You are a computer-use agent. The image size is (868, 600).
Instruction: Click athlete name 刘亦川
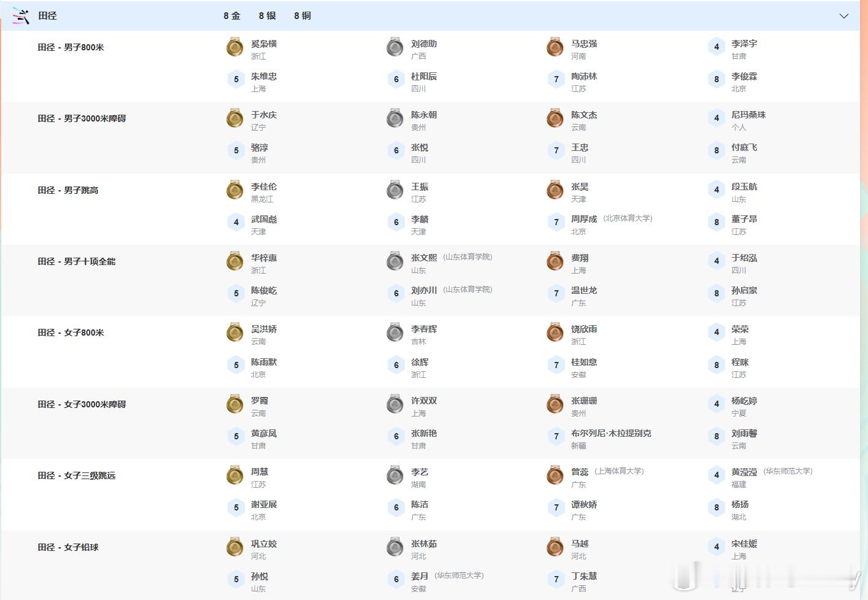coord(424,290)
